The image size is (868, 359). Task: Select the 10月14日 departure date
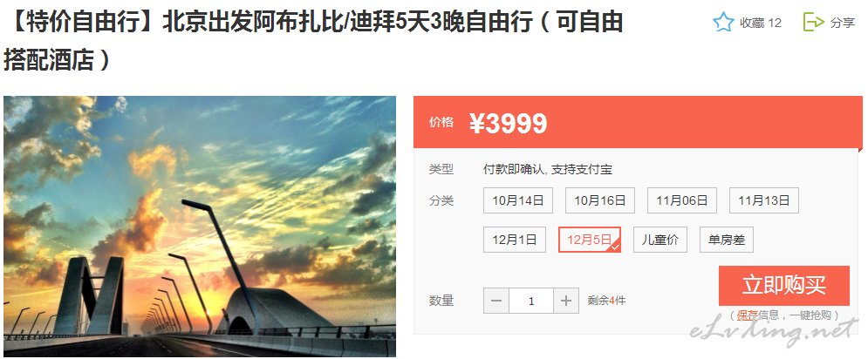[x=518, y=200]
